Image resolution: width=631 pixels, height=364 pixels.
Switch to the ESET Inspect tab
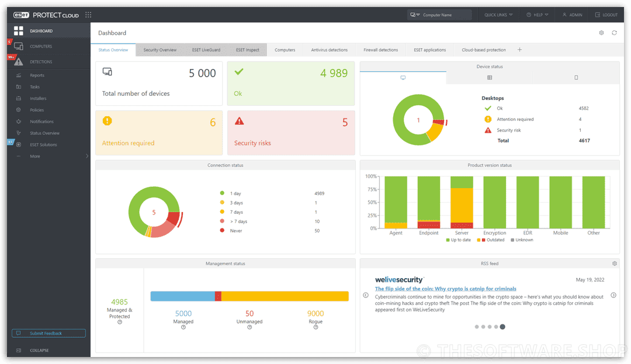click(248, 50)
